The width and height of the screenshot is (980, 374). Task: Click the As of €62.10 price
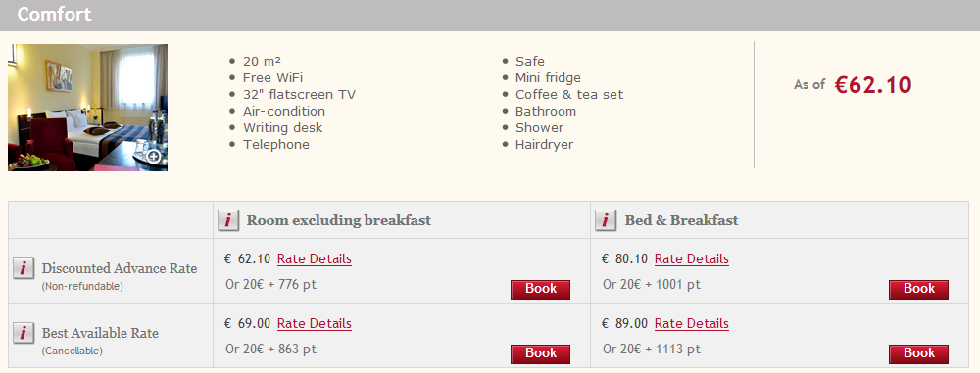(854, 85)
